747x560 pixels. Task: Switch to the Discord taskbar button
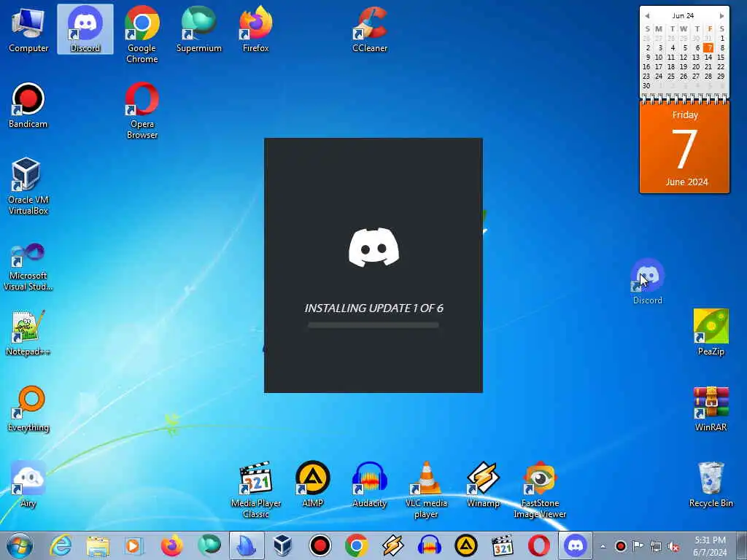coord(576,545)
